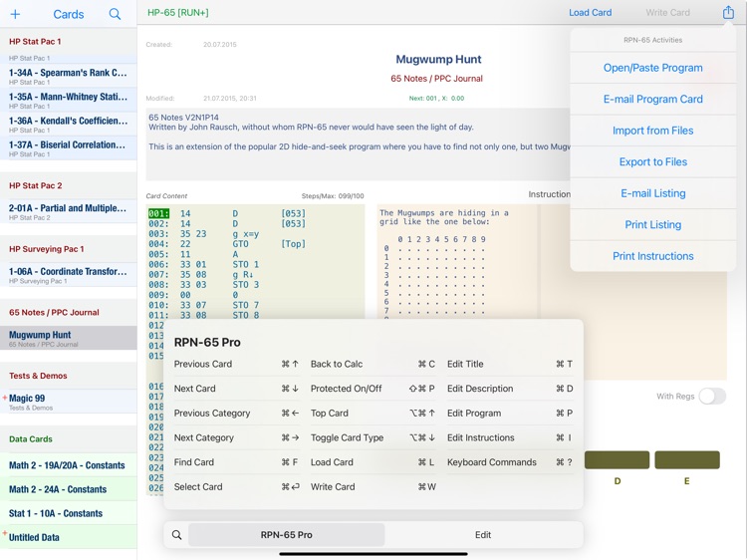This screenshot has width=747, height=560.
Task: Open the Magic 99 card
Action: pyautogui.click(x=68, y=402)
